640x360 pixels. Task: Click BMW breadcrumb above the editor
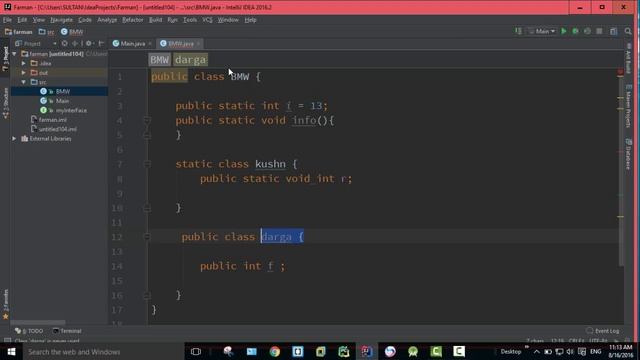click(x=159, y=60)
